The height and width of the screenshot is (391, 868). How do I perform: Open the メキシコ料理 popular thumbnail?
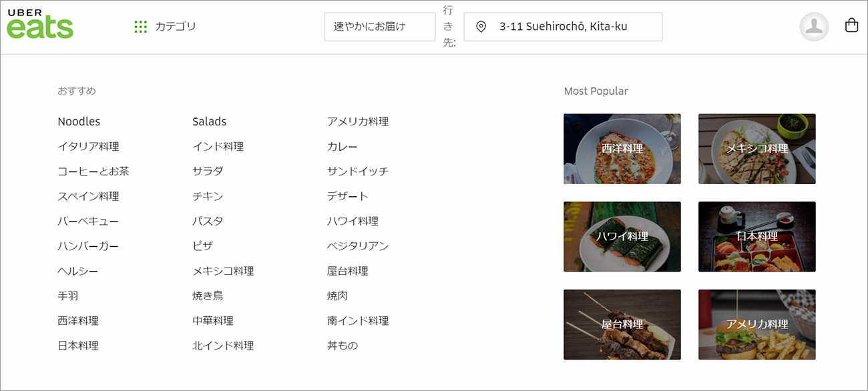(757, 149)
